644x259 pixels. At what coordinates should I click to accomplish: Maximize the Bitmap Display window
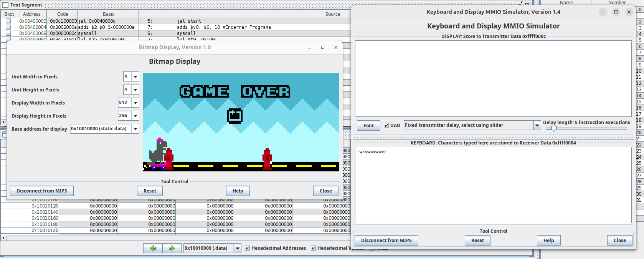(x=323, y=47)
